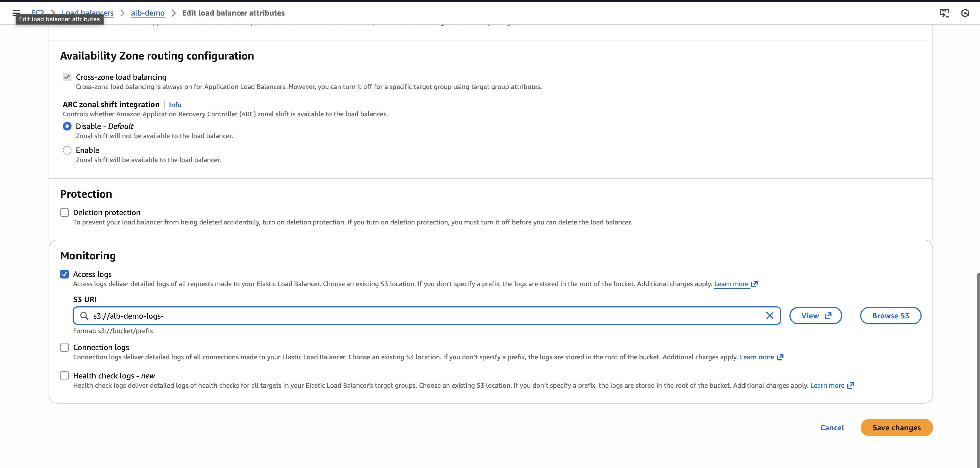Click the search magnifier in S3 URI field
The width and height of the screenshot is (980, 468).
point(84,316)
